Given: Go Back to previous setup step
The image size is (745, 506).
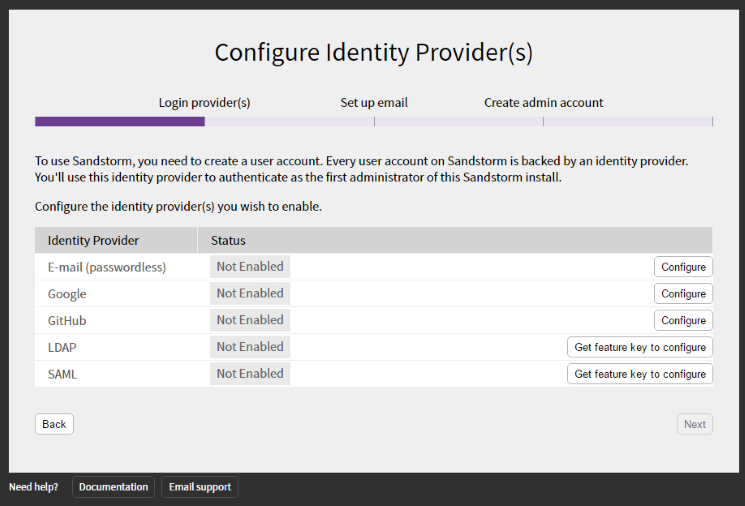Looking at the screenshot, I should click(54, 424).
